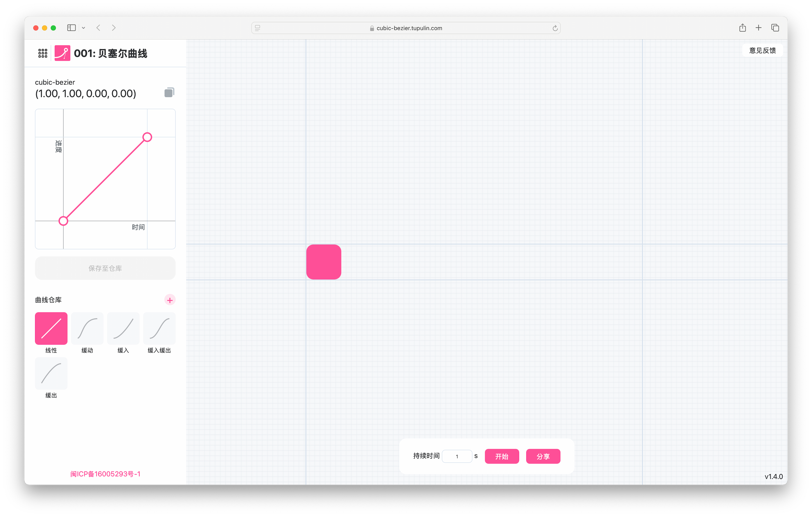Click the 曲线仓库 heading
The width and height of the screenshot is (812, 517).
48,300
